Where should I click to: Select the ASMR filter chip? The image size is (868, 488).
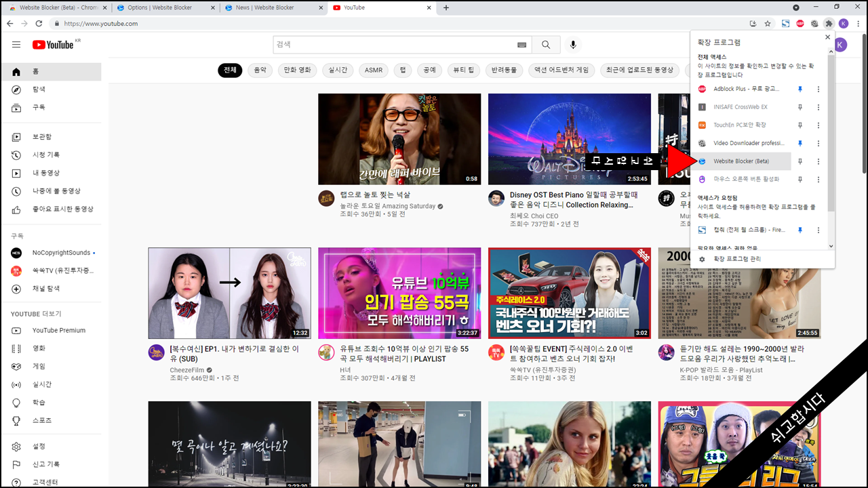tap(374, 70)
